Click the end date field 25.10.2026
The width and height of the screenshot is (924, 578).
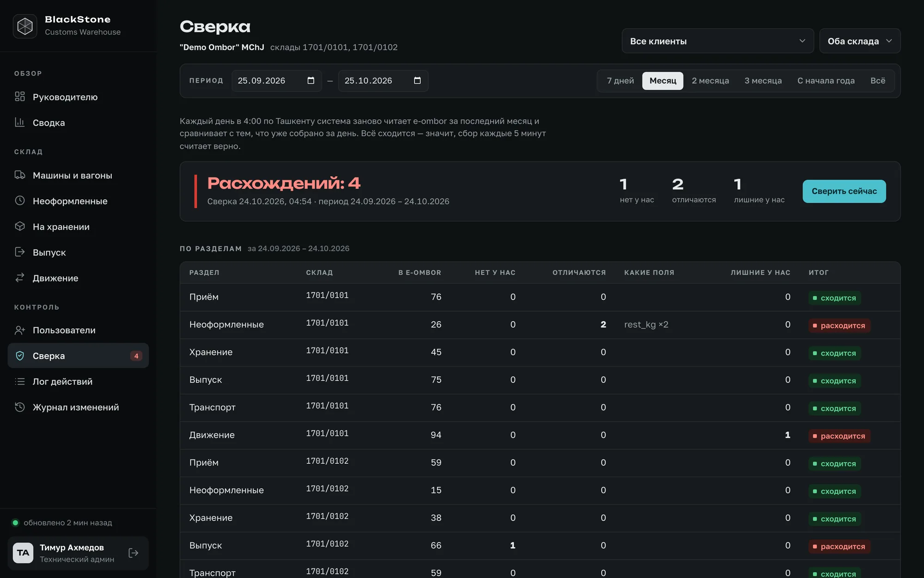click(383, 80)
